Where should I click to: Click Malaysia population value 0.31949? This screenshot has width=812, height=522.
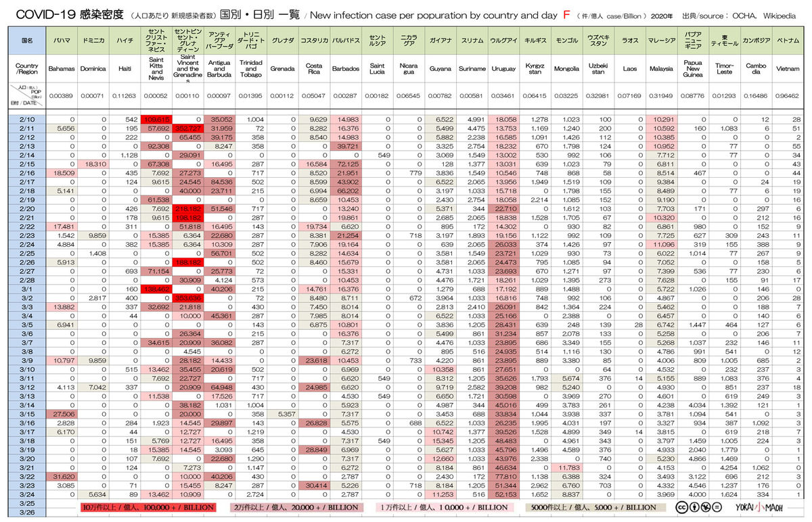(x=661, y=97)
